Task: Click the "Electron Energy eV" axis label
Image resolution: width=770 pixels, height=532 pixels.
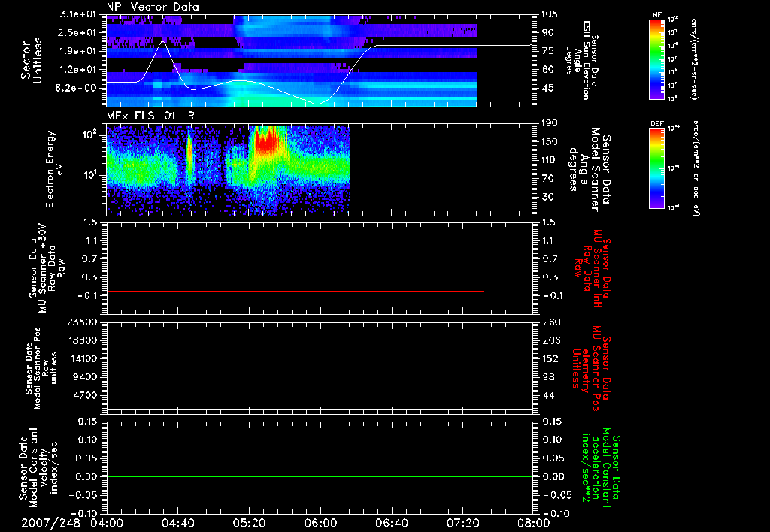Action: [54, 169]
